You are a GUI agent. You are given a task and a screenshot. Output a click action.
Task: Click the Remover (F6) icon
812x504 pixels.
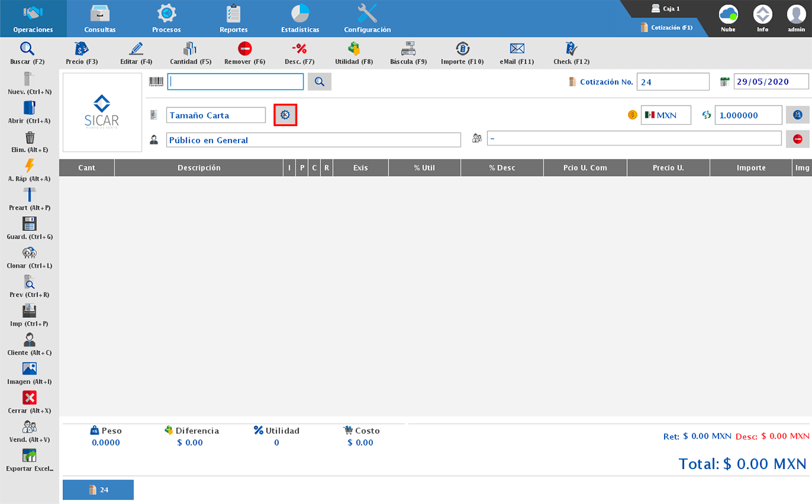pyautogui.click(x=245, y=49)
